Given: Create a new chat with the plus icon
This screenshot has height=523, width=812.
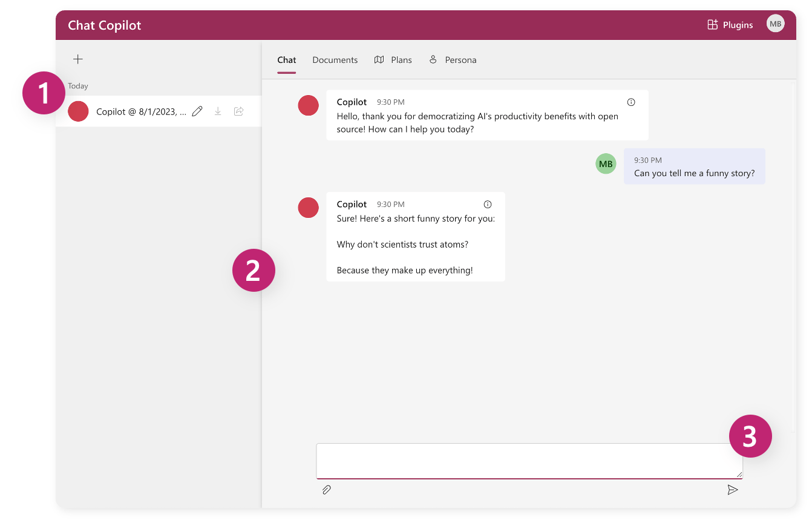Looking at the screenshot, I should [x=78, y=59].
